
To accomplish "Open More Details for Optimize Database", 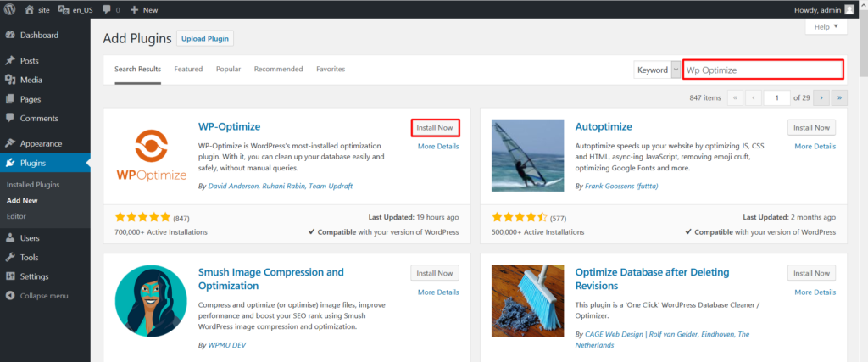I will (x=815, y=292).
